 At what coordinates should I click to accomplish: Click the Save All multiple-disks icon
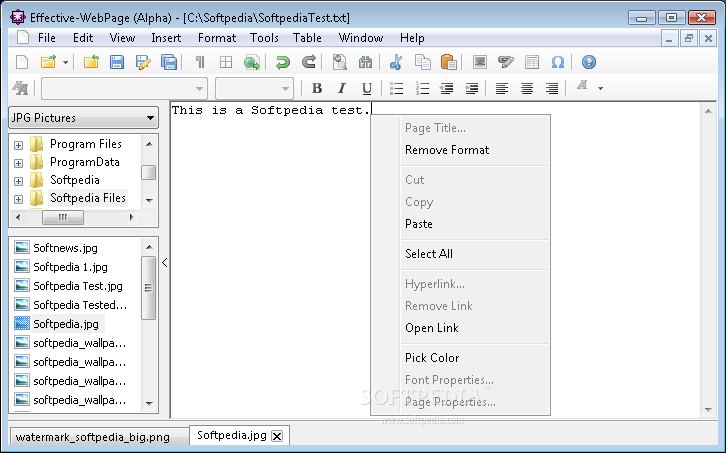point(169,62)
